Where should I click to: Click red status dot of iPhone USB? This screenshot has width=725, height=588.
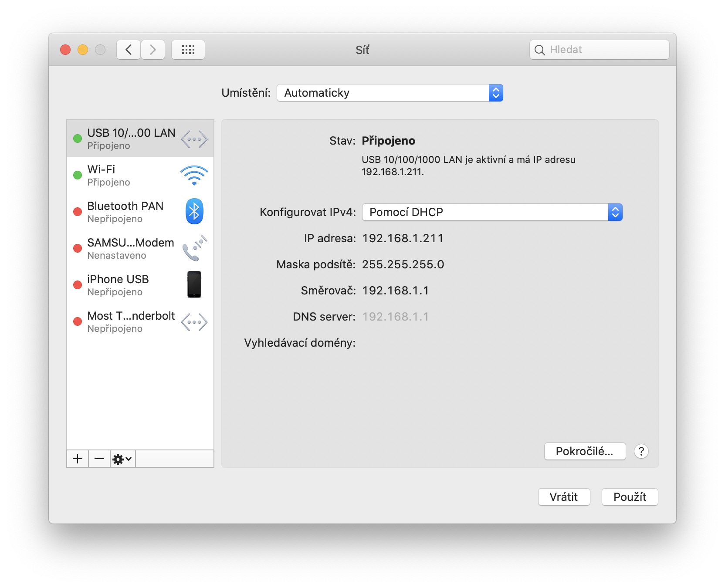click(x=78, y=285)
